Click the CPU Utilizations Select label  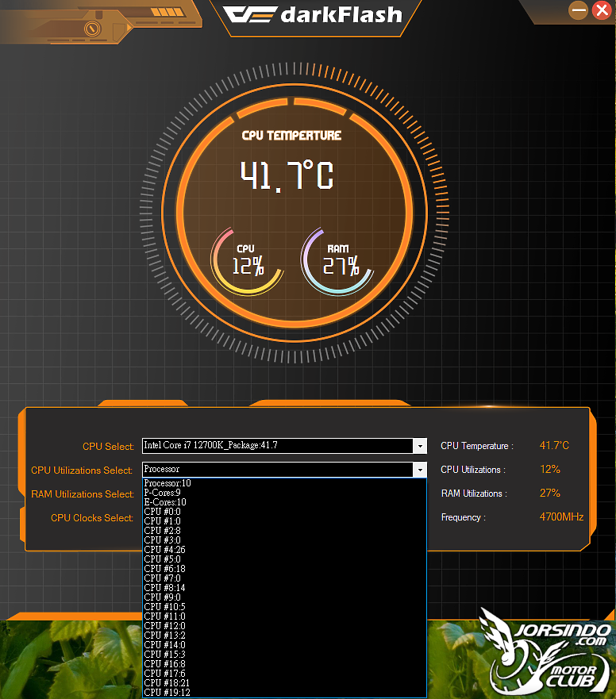tap(82, 470)
